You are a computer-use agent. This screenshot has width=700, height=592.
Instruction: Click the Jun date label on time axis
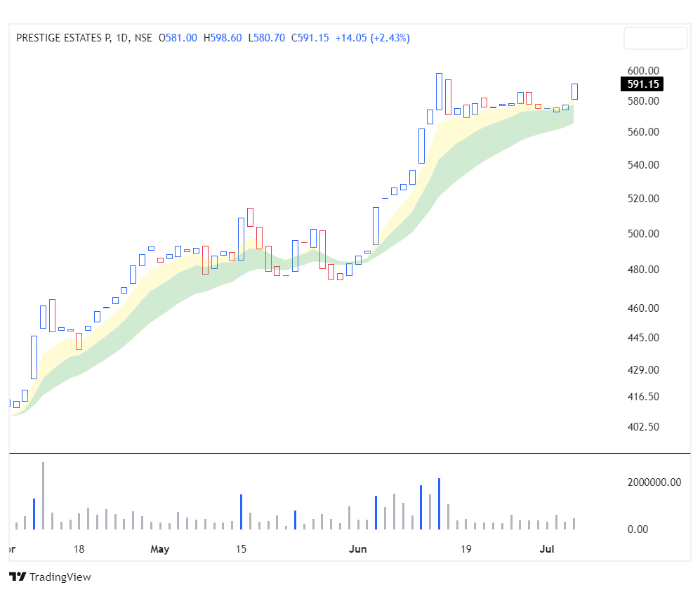(357, 549)
